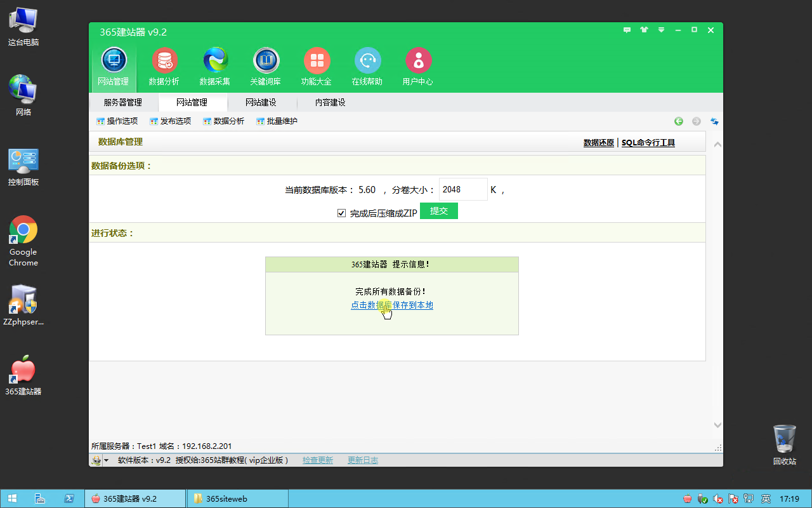
Task: Click the gray forward navigation arrow
Action: [697, 121]
